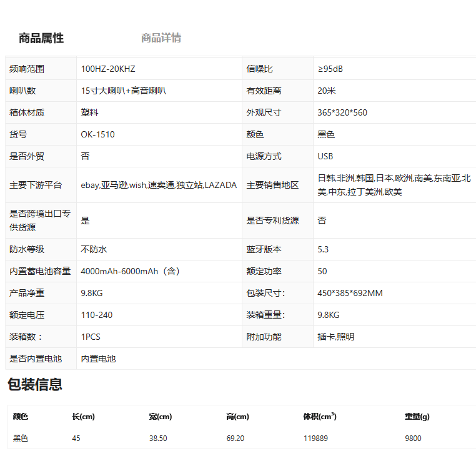This screenshot has width=476, height=476.
Task: Click the 额定电压 value 110-240
Action: point(97,315)
